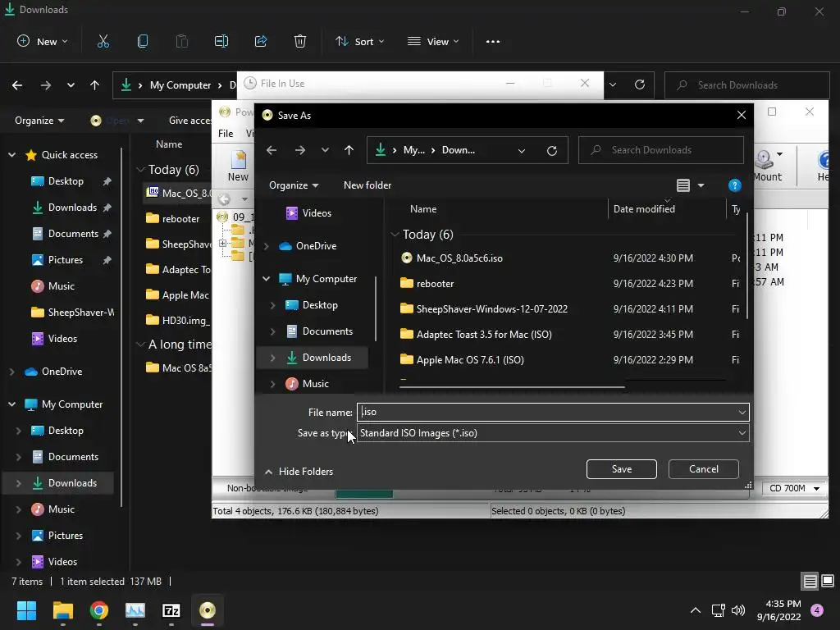Image resolution: width=840 pixels, height=630 pixels.
Task: Select Music in Save As folder tree
Action: (x=308, y=384)
